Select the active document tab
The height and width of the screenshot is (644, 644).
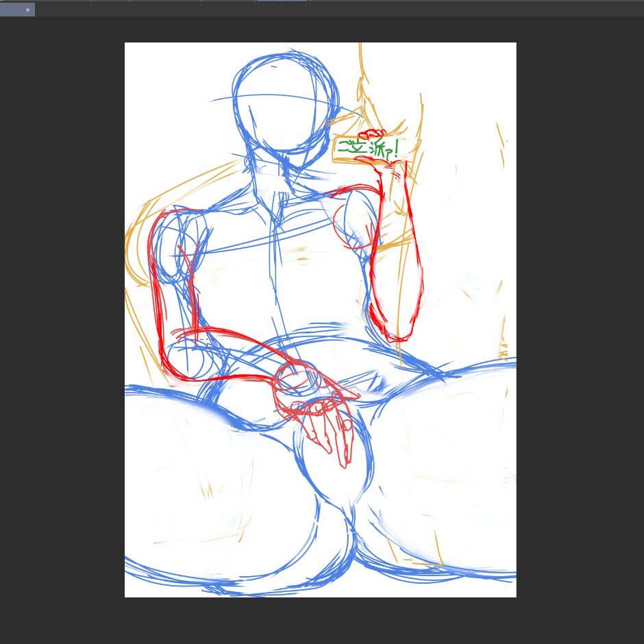pyautogui.click(x=17, y=10)
